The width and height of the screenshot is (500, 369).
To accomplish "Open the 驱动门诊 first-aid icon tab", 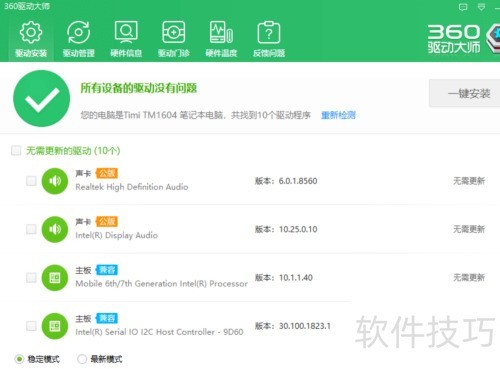I will [174, 39].
